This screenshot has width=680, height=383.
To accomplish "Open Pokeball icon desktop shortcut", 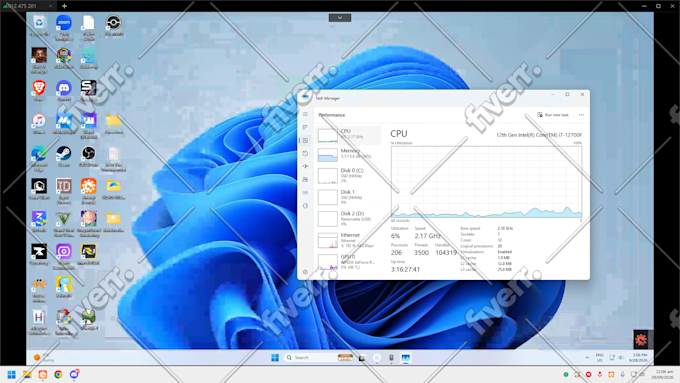I will 114,26.
